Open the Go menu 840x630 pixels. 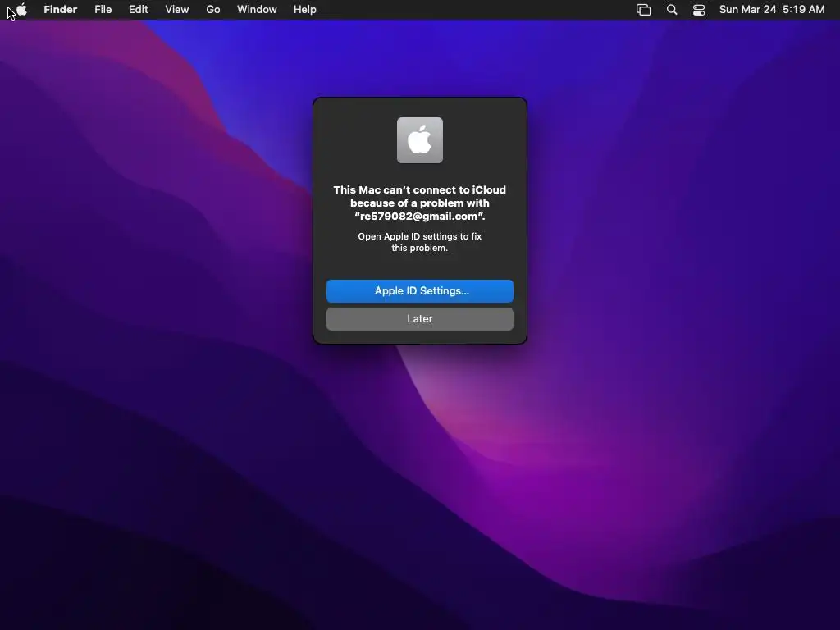point(213,10)
